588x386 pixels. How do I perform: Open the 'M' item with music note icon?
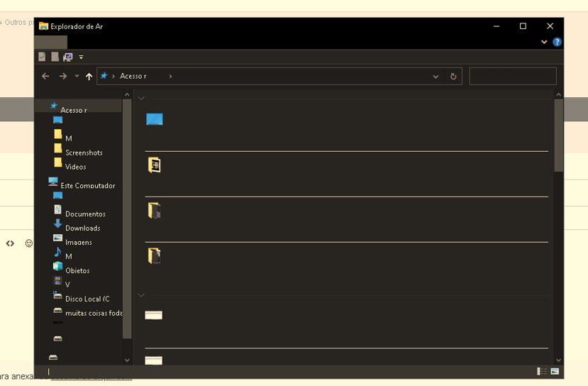coord(69,257)
